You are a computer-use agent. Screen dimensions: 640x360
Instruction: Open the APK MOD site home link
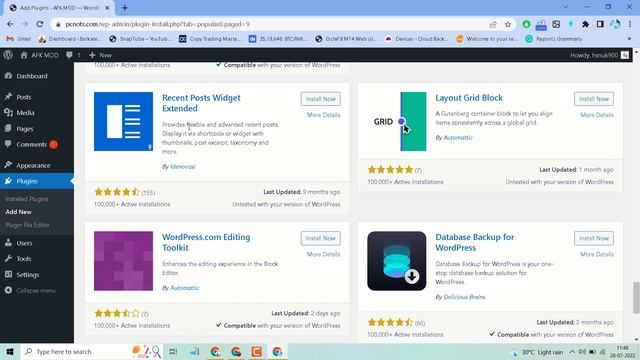[39, 55]
